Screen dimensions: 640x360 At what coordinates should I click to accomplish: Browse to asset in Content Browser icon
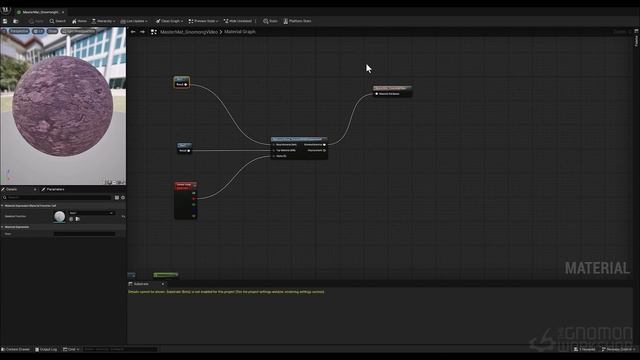coord(16,21)
